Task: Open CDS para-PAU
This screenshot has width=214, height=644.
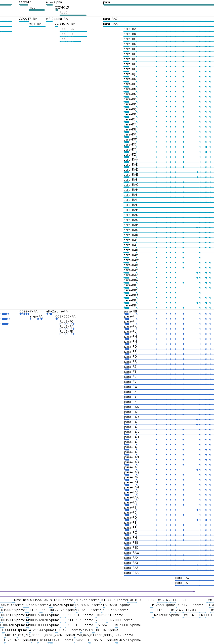Action: click(182, 583)
